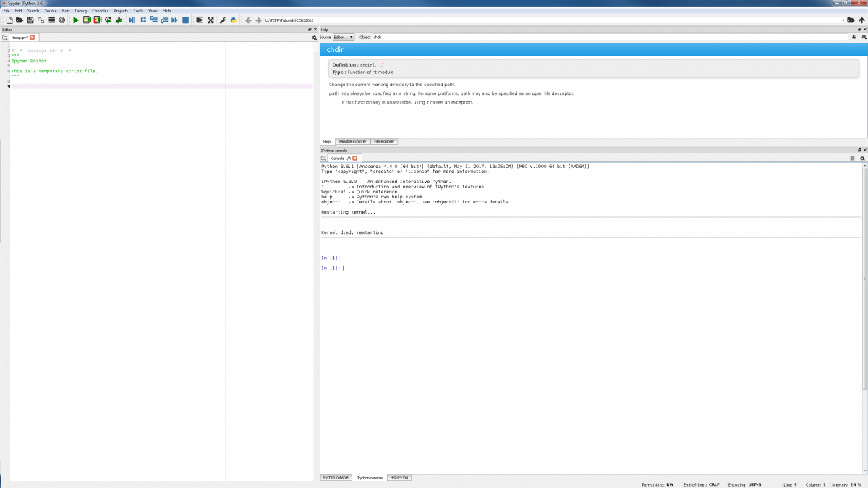Viewport: 868px width, 488px height.
Task: Open the IPython console options gear menu
Action: (862, 158)
